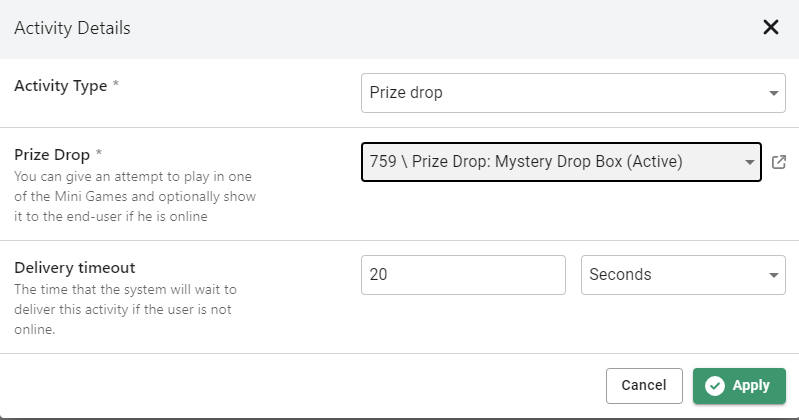Click the Activity Details dialog title
The image size is (799, 420).
coord(72,28)
